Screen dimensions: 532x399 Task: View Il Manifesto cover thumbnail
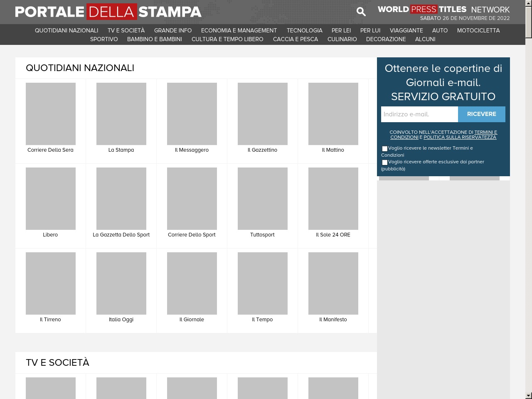[x=333, y=283]
